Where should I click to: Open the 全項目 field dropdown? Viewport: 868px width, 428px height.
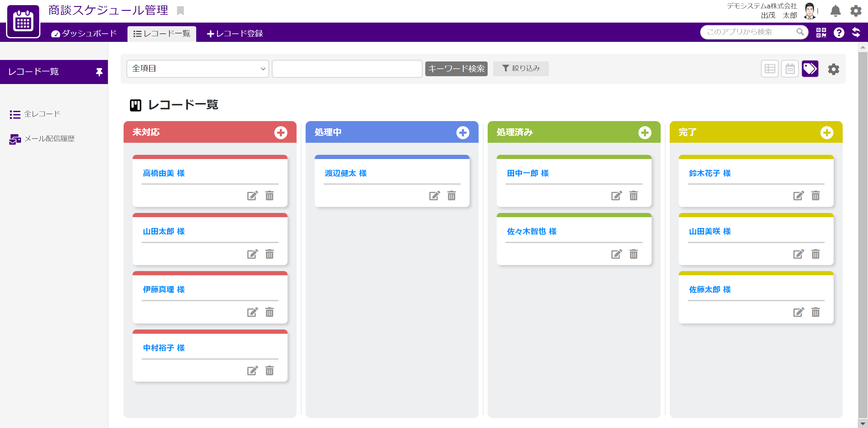point(197,69)
